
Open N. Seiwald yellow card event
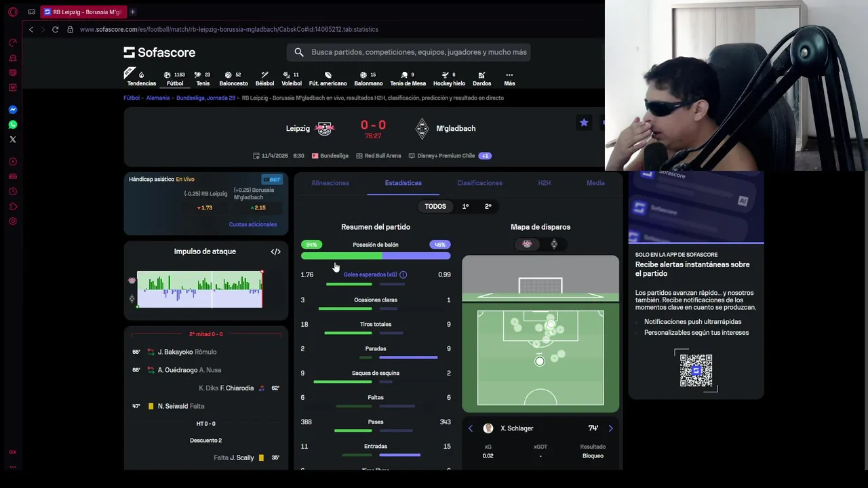205,406
